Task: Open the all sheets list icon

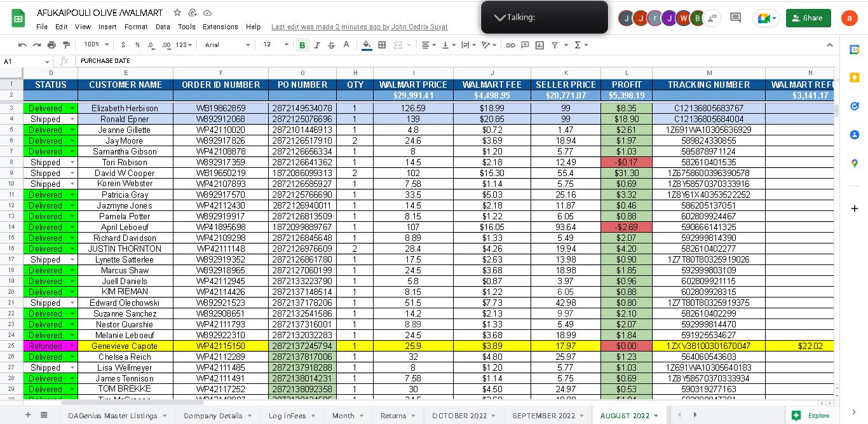Action: (x=44, y=415)
